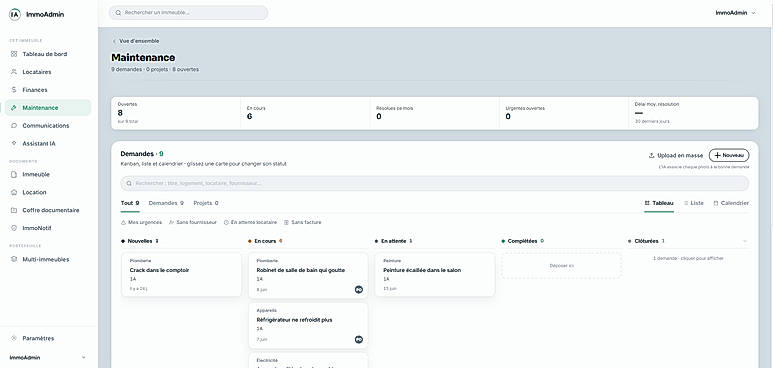The image size is (773, 368).
Task: Click the Communications chat bubble icon
Action: click(x=14, y=126)
